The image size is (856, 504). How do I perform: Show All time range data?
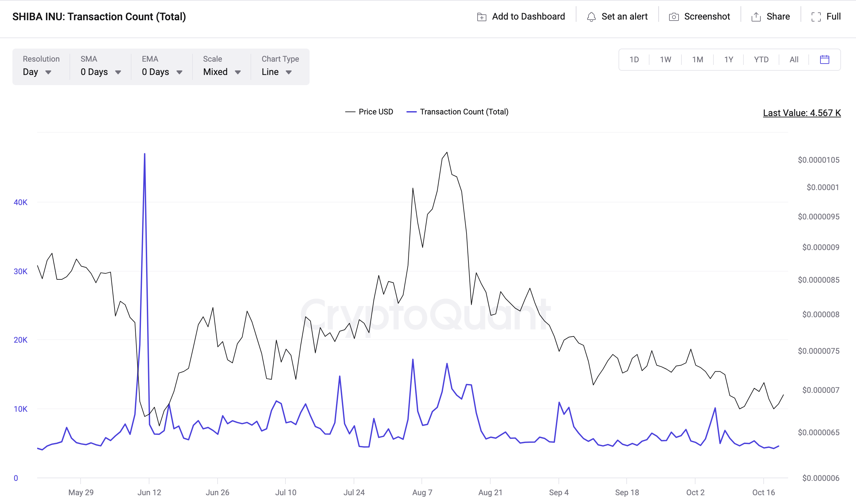[x=794, y=59]
